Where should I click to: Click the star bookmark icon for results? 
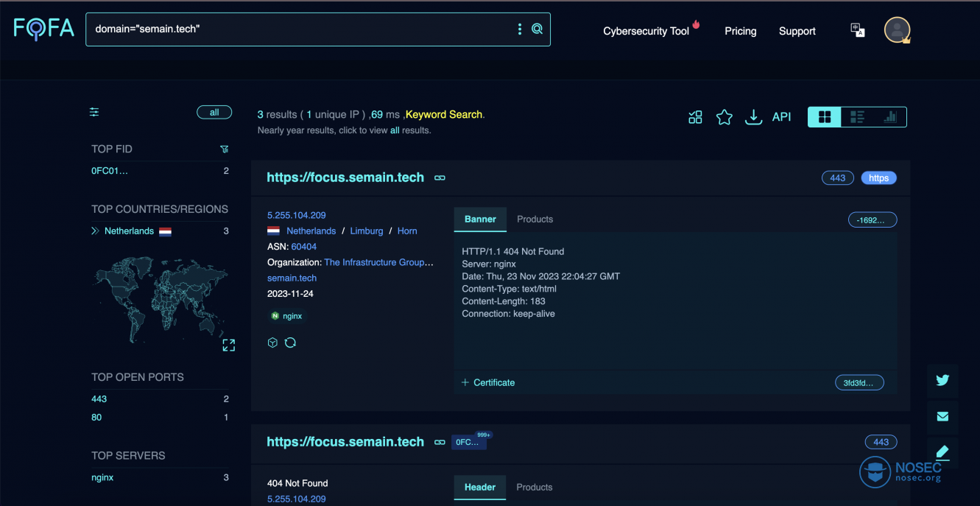pyautogui.click(x=725, y=117)
